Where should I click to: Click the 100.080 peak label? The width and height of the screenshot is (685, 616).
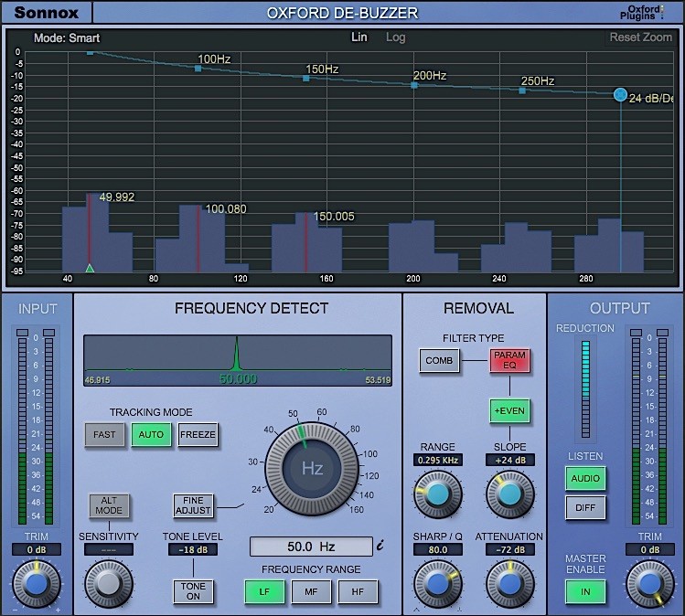[226, 209]
